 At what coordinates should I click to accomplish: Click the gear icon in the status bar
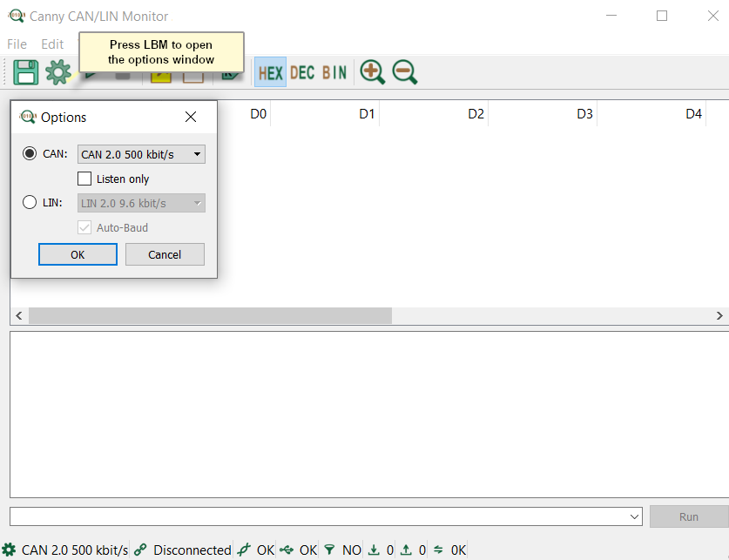pos(9,550)
